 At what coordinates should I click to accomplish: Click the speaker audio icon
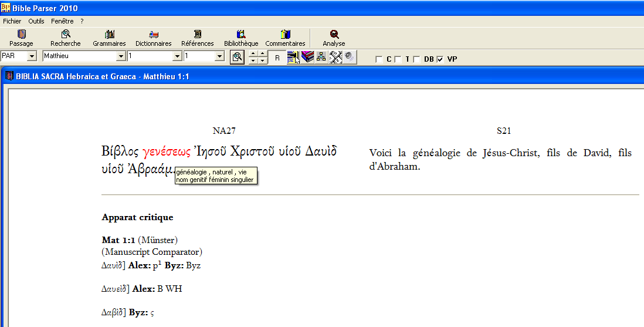[x=350, y=57]
